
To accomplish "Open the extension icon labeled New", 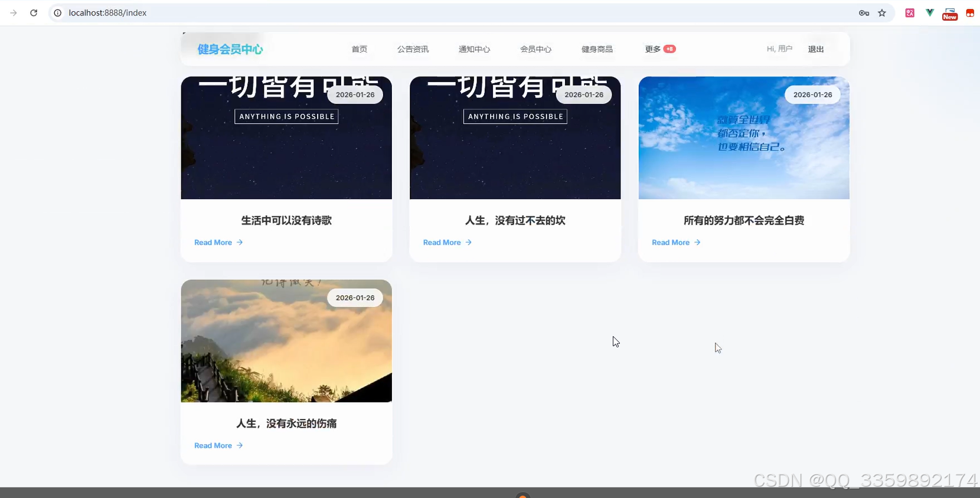I will pyautogui.click(x=950, y=14).
